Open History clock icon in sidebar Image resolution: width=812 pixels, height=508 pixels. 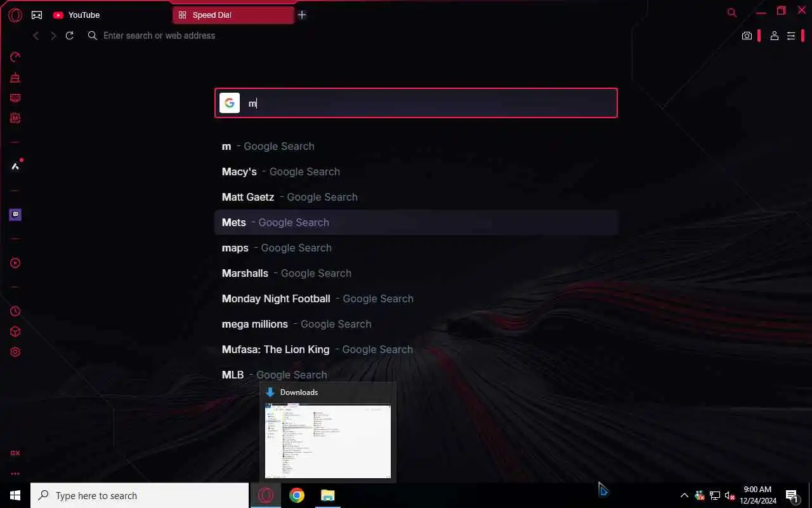[x=15, y=311]
